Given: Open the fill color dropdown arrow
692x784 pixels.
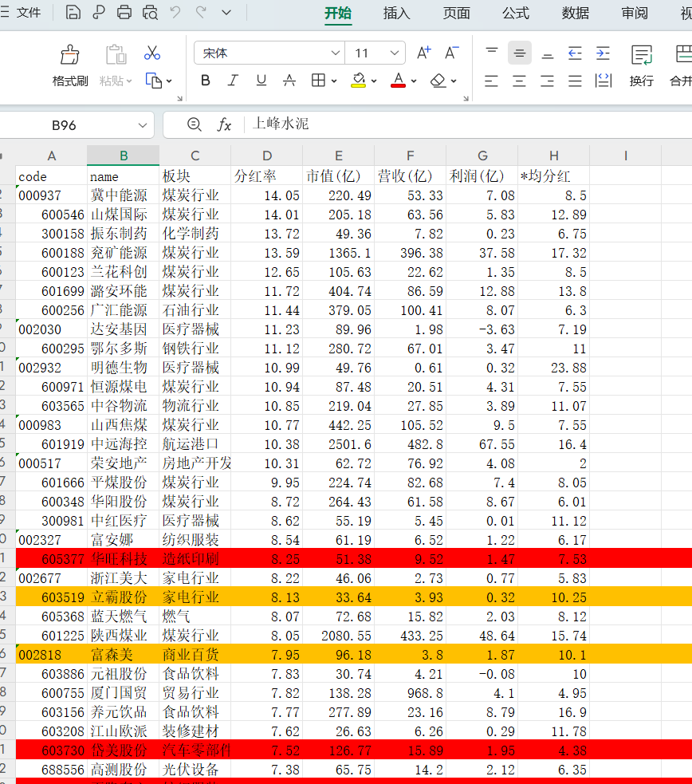Looking at the screenshot, I should pos(374,81).
